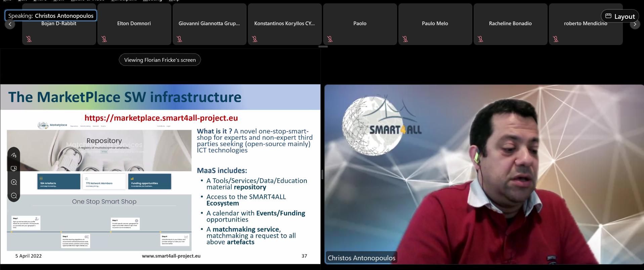Image resolution: width=644 pixels, height=270 pixels.
Task: Open the Layout options menu
Action: click(x=620, y=16)
